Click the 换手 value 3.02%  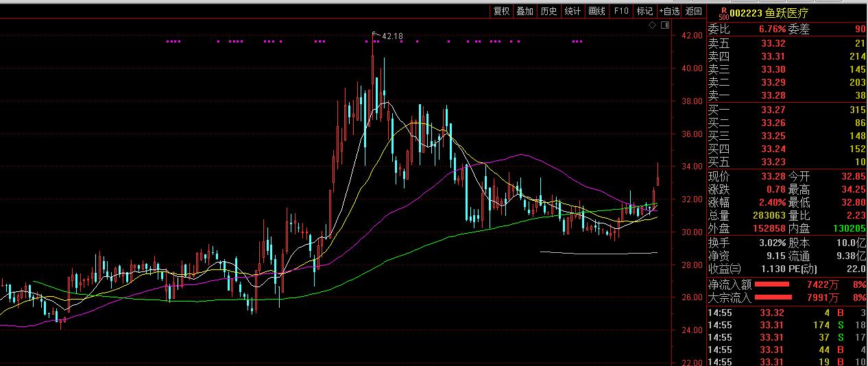pos(772,243)
